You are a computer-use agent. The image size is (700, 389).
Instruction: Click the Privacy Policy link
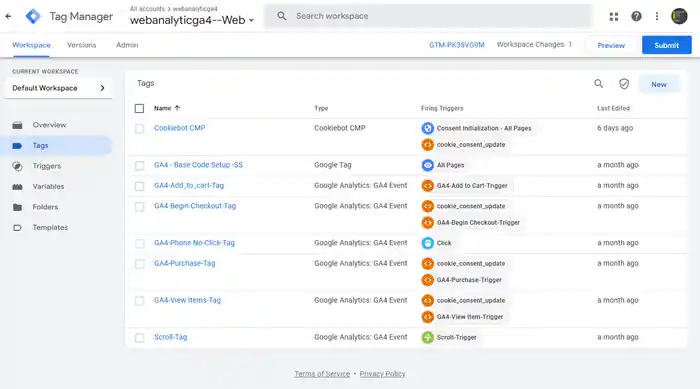pos(382,374)
